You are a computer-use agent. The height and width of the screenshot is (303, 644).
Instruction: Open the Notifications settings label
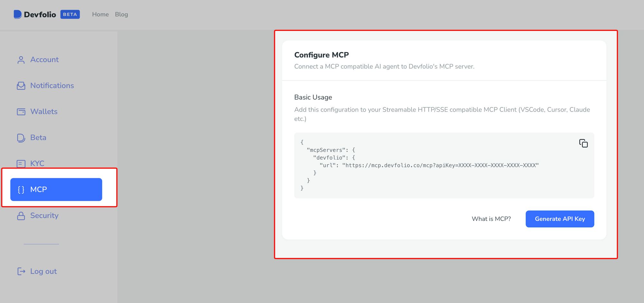click(52, 86)
